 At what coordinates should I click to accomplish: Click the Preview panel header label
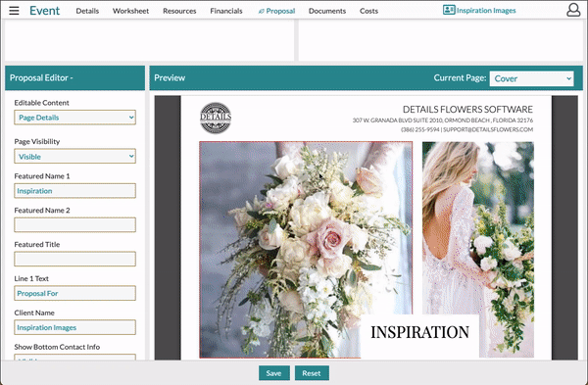(170, 78)
